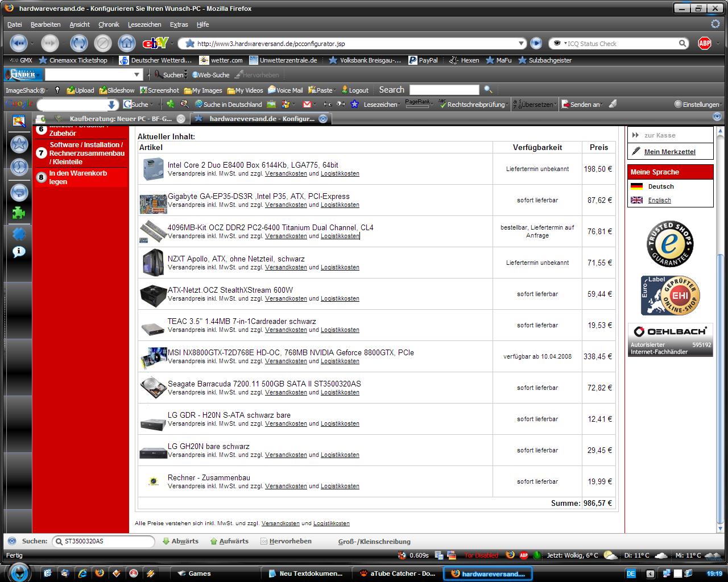Open ImageShack My Videos folder
The width and height of the screenshot is (728, 582).
(245, 90)
